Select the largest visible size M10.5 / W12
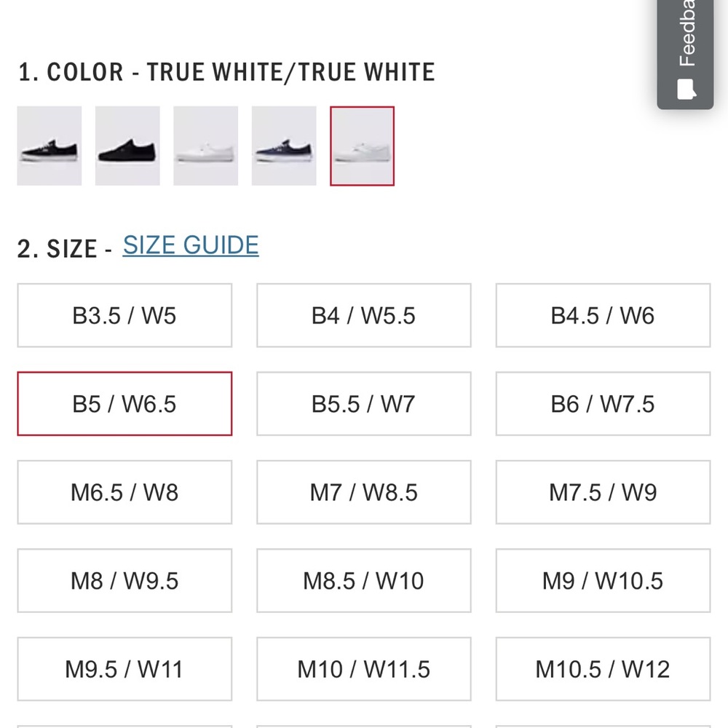 click(x=603, y=668)
